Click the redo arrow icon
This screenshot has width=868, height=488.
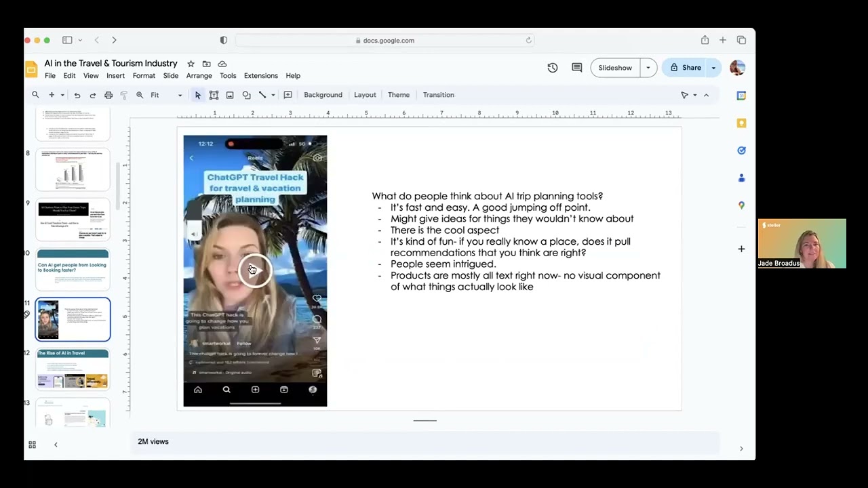coord(93,95)
